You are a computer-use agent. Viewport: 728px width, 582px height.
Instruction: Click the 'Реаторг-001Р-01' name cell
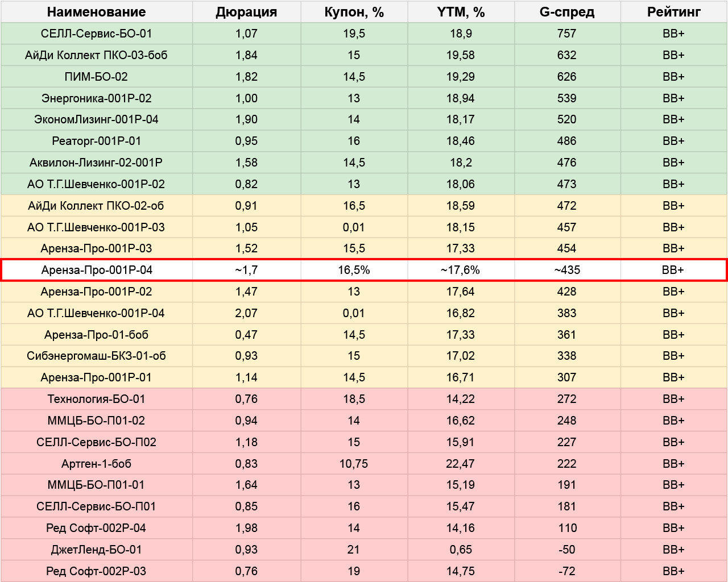97,141
